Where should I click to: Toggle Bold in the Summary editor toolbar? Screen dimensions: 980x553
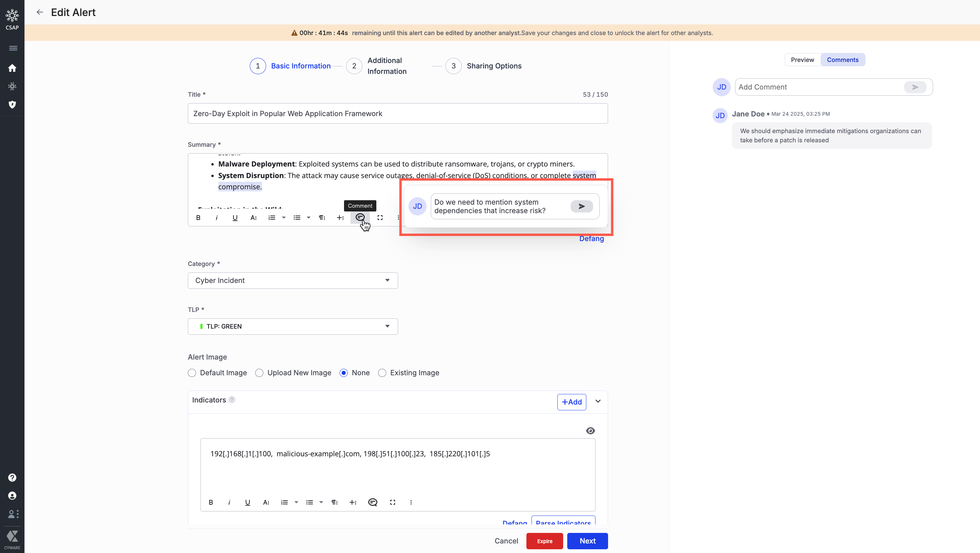(x=198, y=218)
